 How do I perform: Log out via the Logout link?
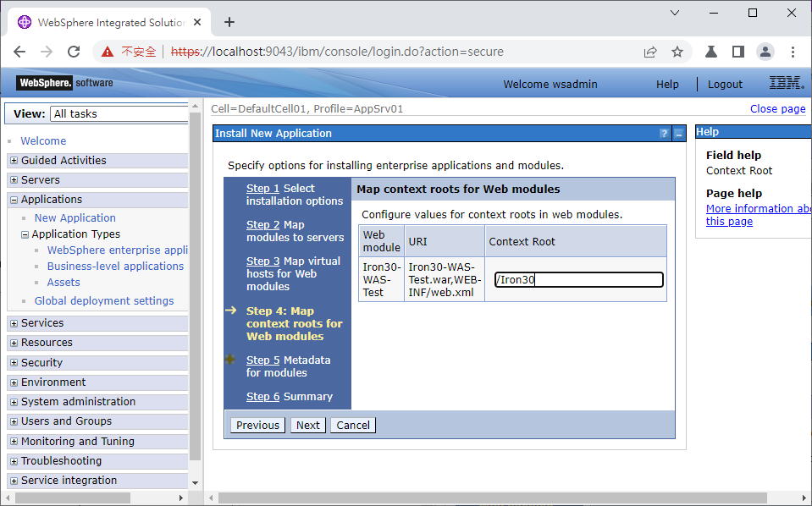725,85
